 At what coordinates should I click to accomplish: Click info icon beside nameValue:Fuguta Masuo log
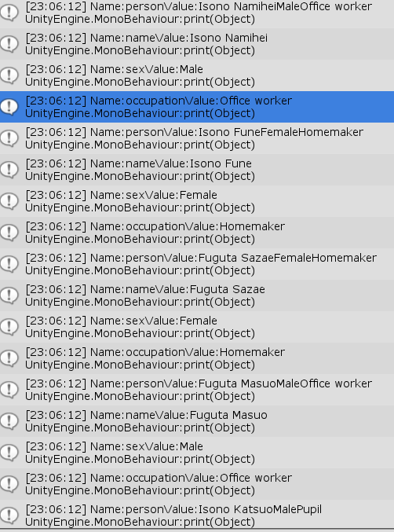coord(9,421)
